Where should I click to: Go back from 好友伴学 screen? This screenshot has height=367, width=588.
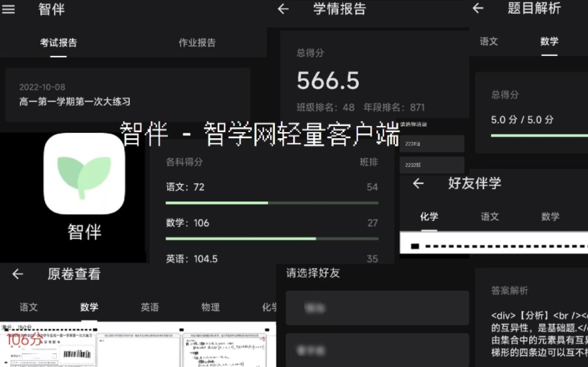point(418,183)
